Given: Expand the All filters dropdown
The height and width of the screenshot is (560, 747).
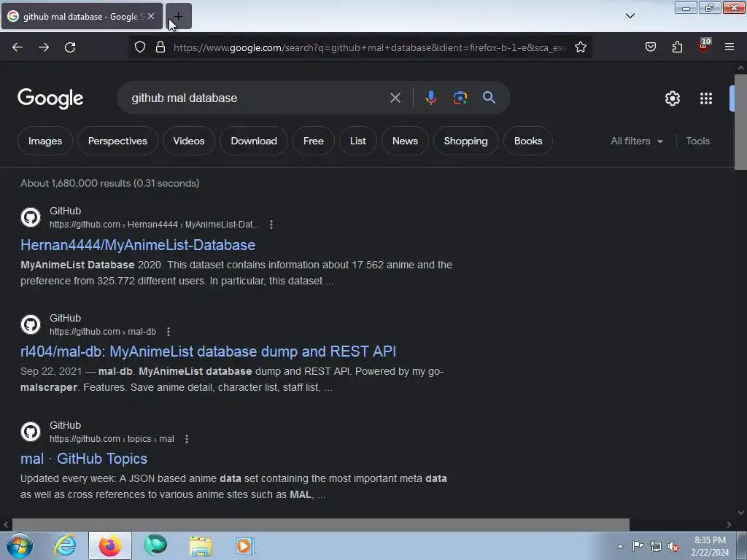Looking at the screenshot, I should coord(637,141).
